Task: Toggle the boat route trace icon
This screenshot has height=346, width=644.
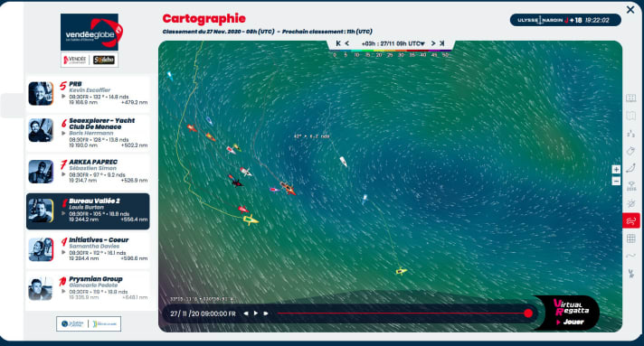Action: (x=631, y=168)
